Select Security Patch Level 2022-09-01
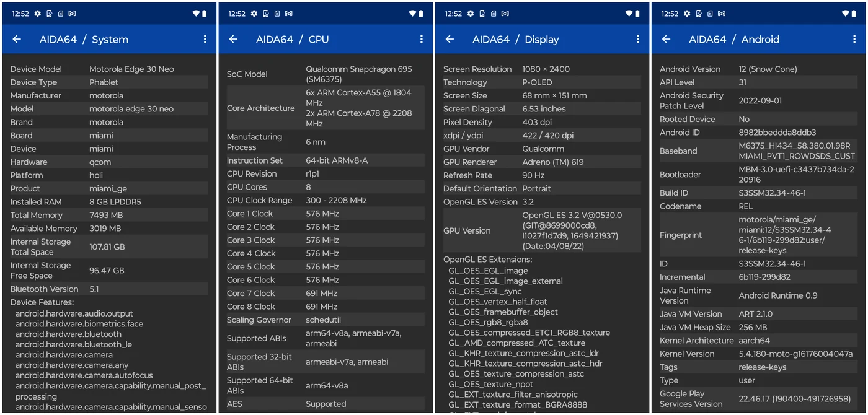Viewport: 868px width, 415px height. click(x=760, y=100)
